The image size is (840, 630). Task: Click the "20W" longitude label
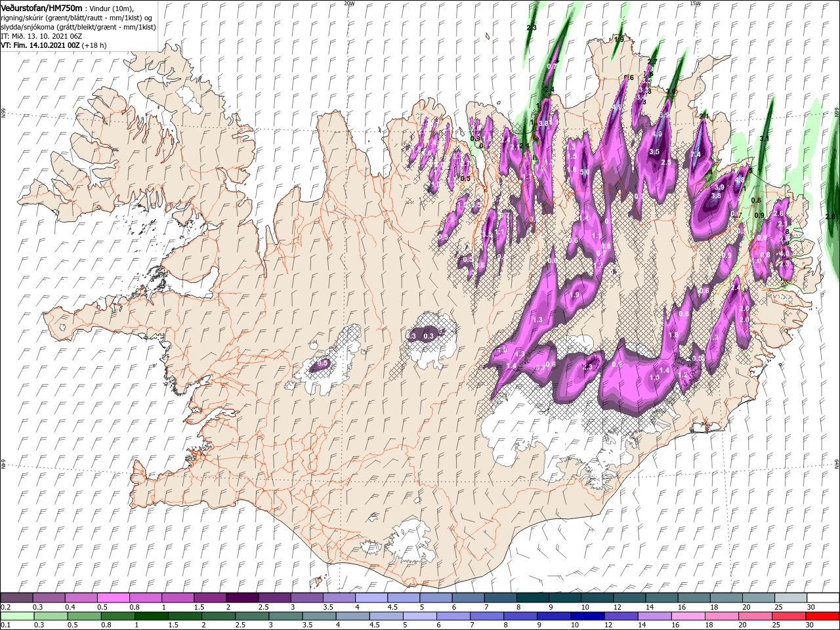click(x=348, y=3)
